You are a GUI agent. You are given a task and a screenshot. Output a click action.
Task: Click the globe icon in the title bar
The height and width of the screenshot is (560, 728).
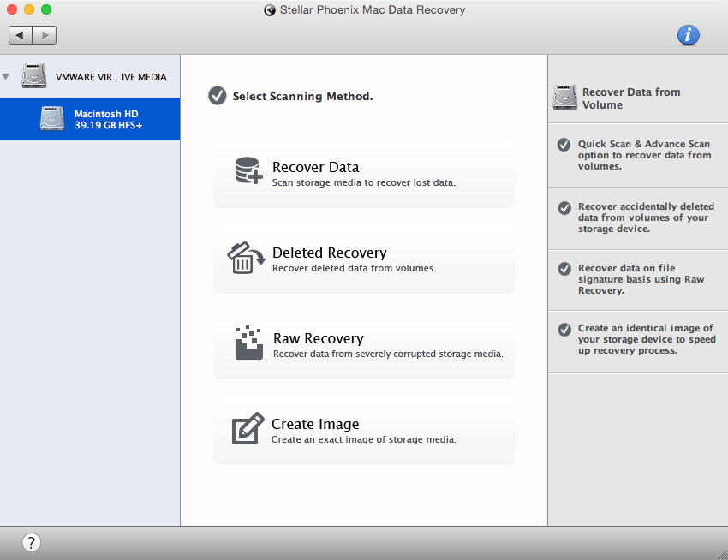coord(270,10)
